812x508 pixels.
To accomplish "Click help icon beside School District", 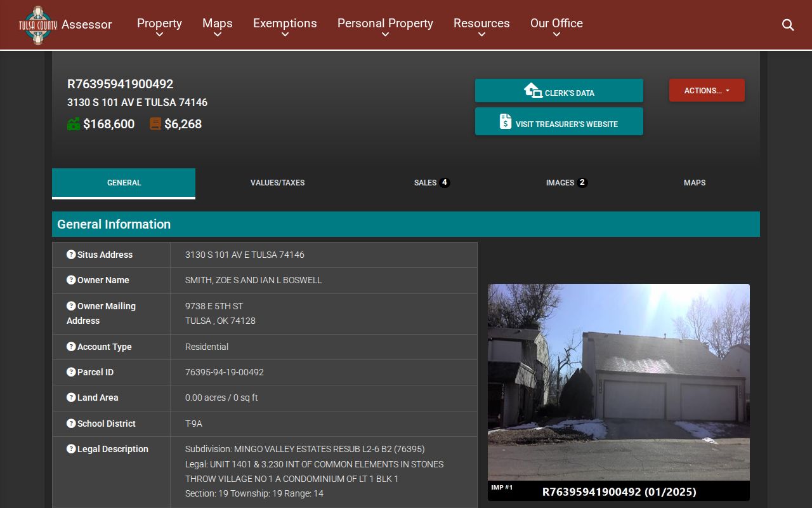I will point(71,424).
